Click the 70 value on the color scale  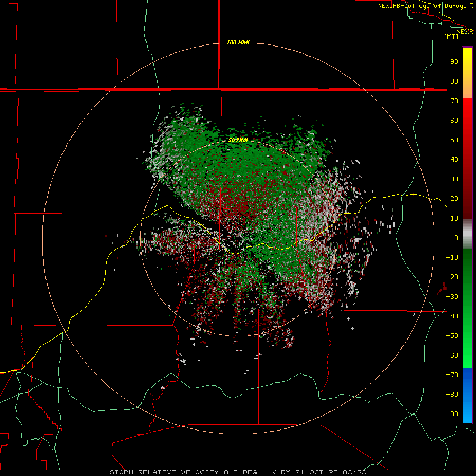point(454,101)
